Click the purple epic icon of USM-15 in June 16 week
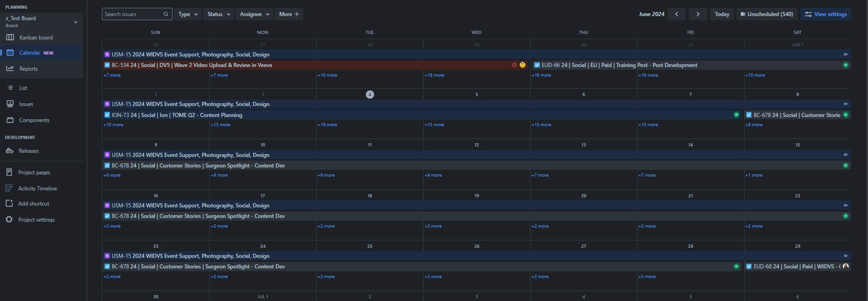Screen dimensions: 868x301 107,206
